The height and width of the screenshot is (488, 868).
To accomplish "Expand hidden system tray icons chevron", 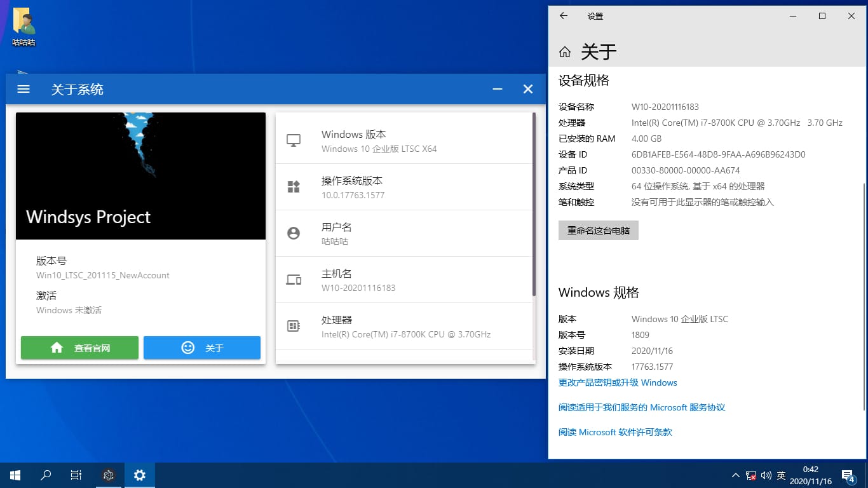I will click(736, 475).
